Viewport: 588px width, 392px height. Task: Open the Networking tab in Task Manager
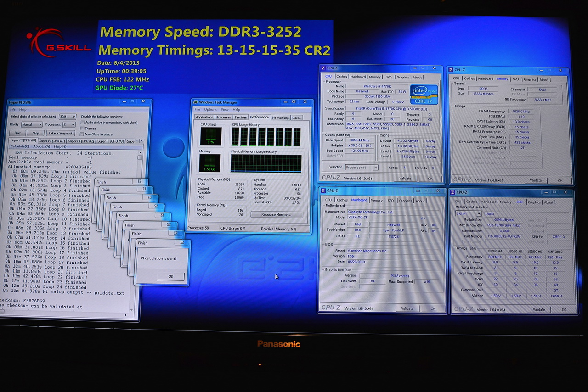click(280, 118)
